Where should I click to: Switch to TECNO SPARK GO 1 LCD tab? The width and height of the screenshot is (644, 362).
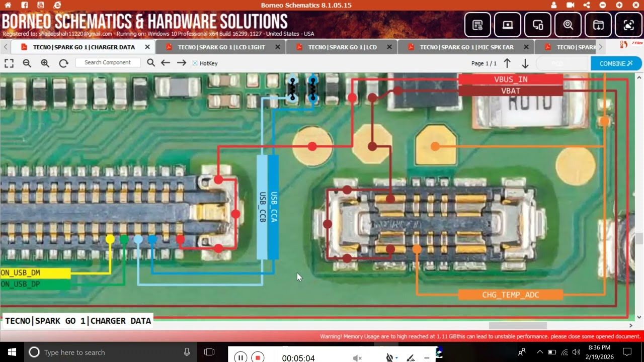pyautogui.click(x=342, y=47)
